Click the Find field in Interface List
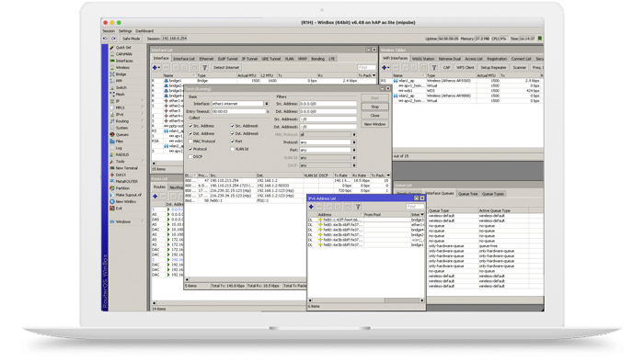644x362 pixels. coord(367,68)
